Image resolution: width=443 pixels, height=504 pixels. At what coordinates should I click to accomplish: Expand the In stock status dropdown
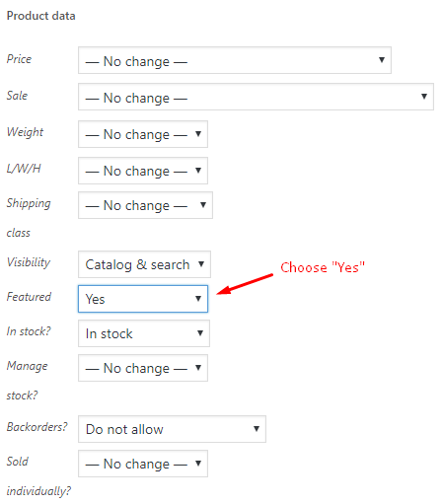click(x=144, y=333)
